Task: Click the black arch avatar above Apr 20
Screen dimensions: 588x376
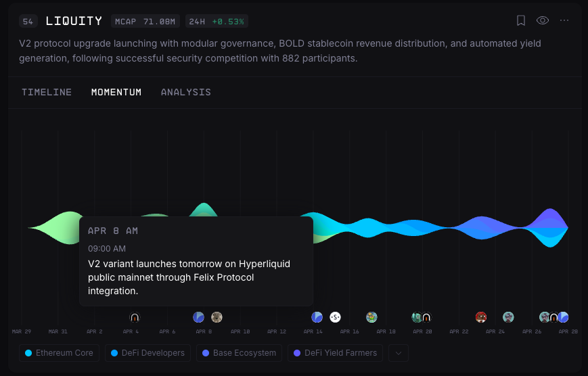Action: click(426, 318)
